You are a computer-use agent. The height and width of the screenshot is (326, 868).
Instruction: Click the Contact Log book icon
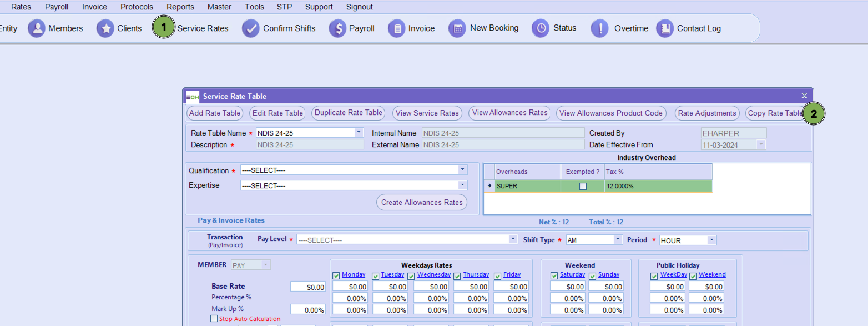click(665, 28)
